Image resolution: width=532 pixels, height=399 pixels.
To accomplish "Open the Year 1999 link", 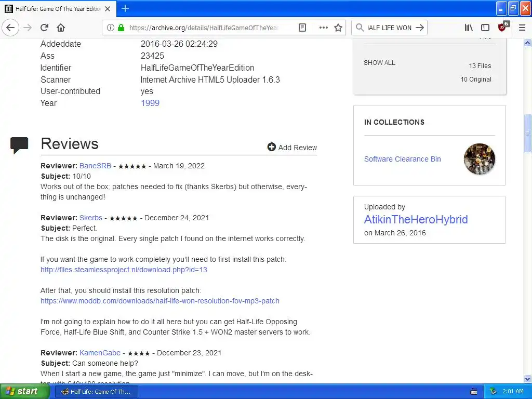I will click(150, 103).
